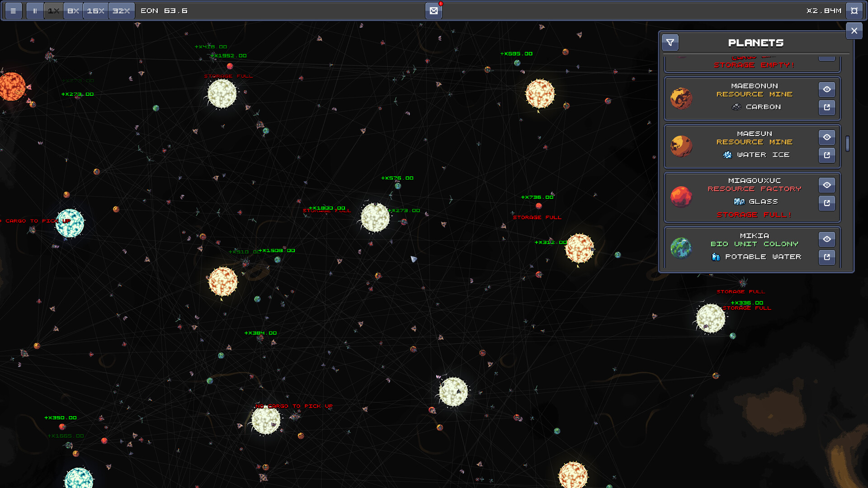Set game speed to 8x

(x=72, y=10)
